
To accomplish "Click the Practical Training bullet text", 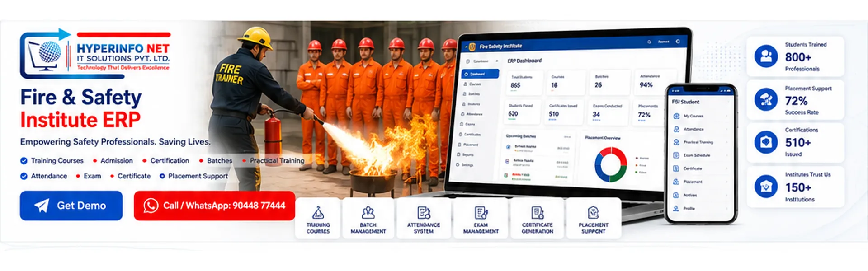I will coord(277,161).
